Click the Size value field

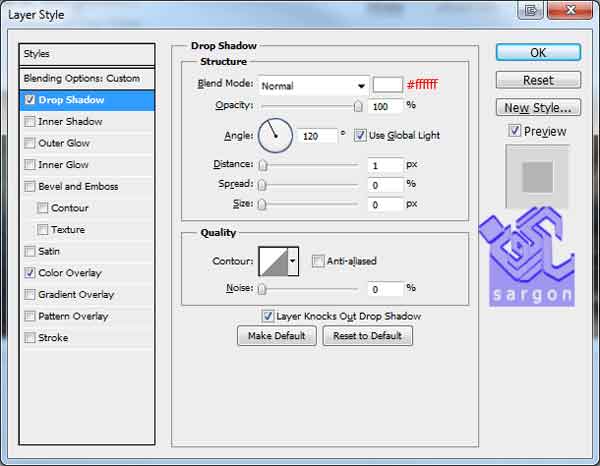pos(385,205)
